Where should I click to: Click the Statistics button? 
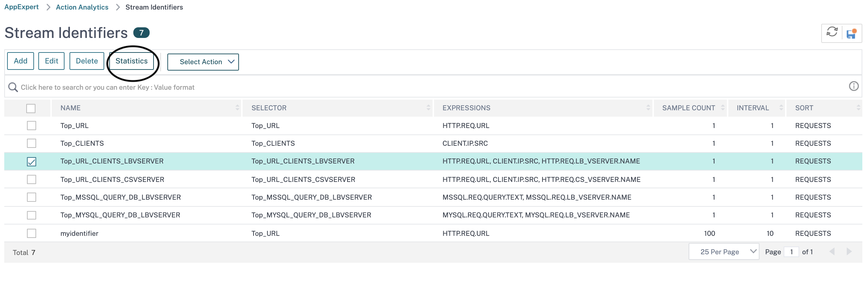(x=132, y=61)
